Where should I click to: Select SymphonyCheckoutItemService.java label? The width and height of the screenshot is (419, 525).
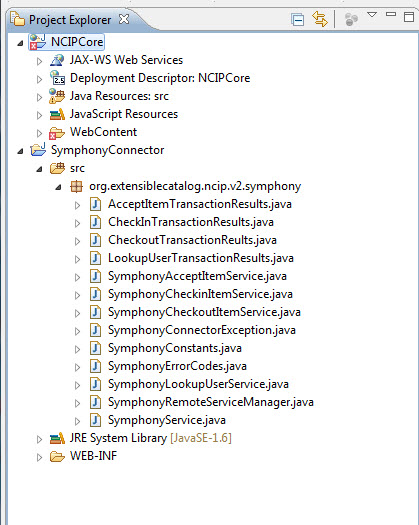pos(204,312)
